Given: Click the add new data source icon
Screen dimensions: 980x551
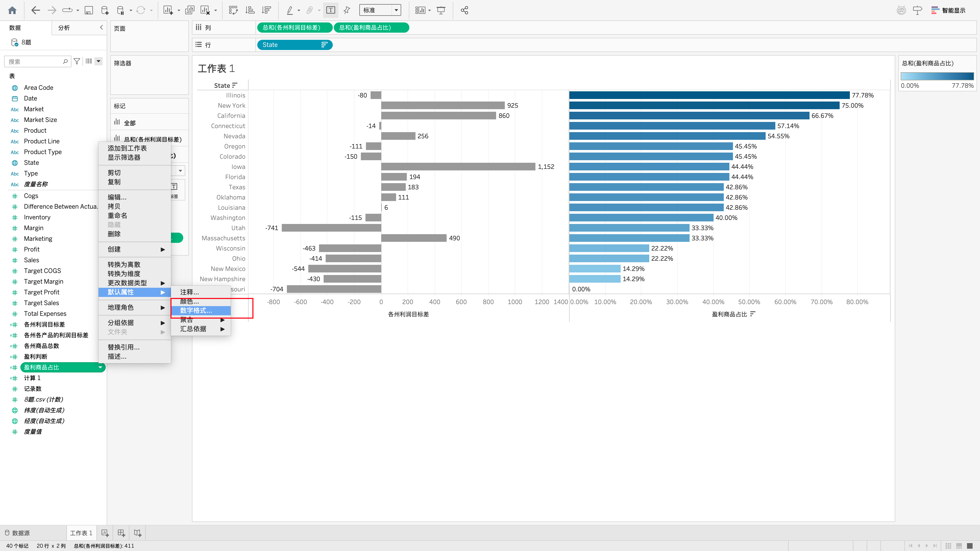Looking at the screenshot, I should tap(105, 10).
